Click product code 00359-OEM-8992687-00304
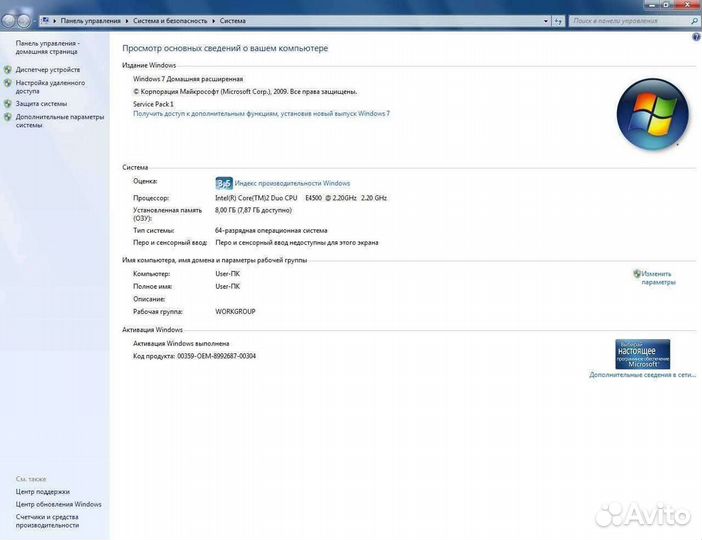 pyautogui.click(x=217, y=356)
